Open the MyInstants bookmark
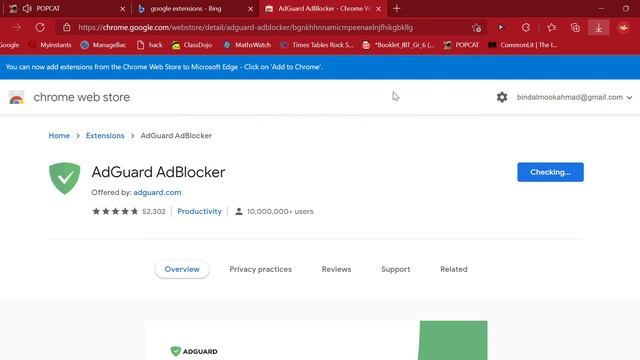Screen dimensions: 640x360 pyautogui.click(x=50, y=45)
